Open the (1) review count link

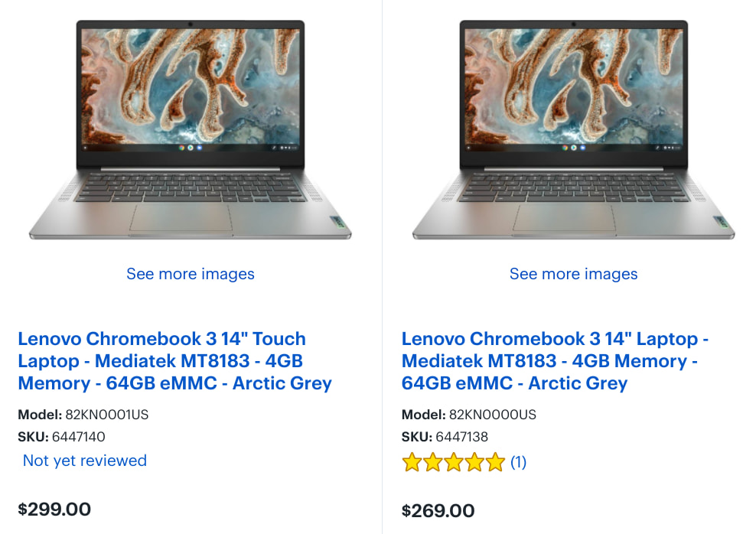tap(518, 462)
